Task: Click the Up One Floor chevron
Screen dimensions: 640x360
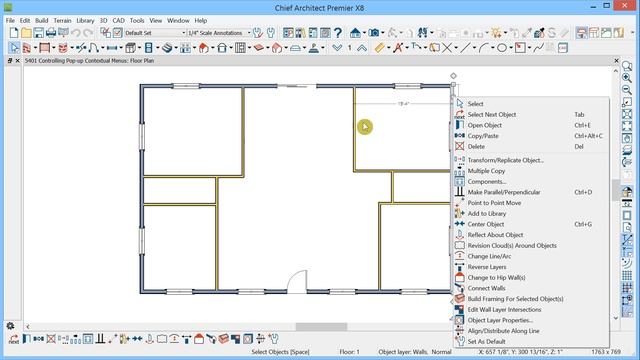Action: point(362,48)
